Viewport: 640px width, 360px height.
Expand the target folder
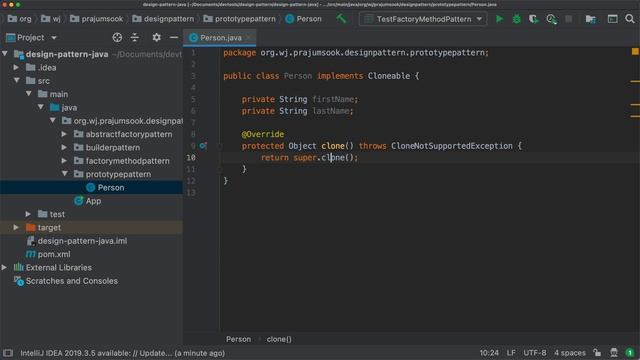coord(16,227)
